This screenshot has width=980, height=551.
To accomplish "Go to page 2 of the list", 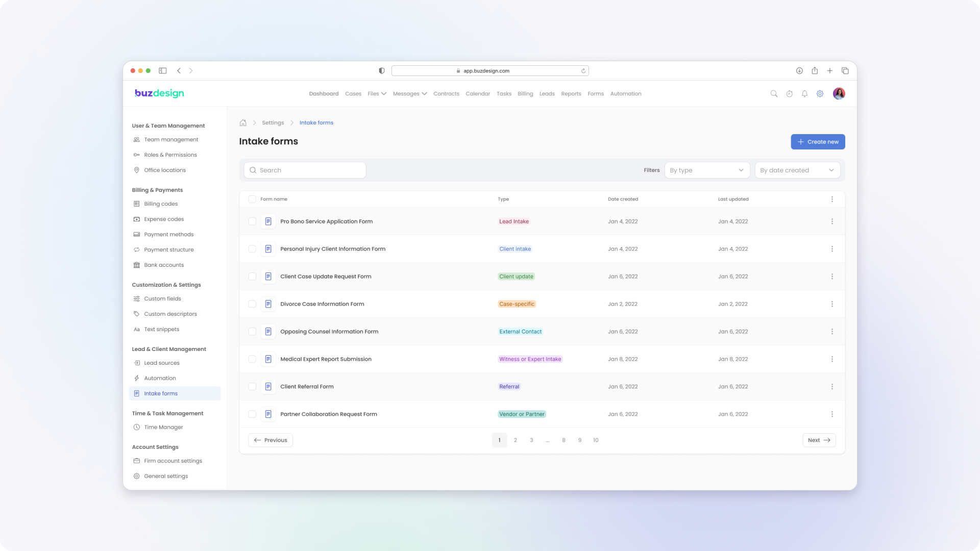I will coord(516,440).
